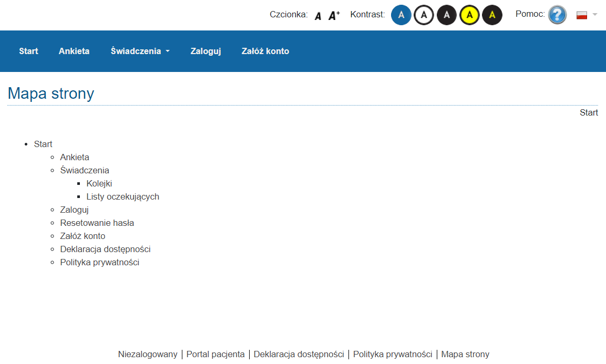606x364 pixels.
Task: Choose yellow background black letter contrast
Action: [x=469, y=15]
